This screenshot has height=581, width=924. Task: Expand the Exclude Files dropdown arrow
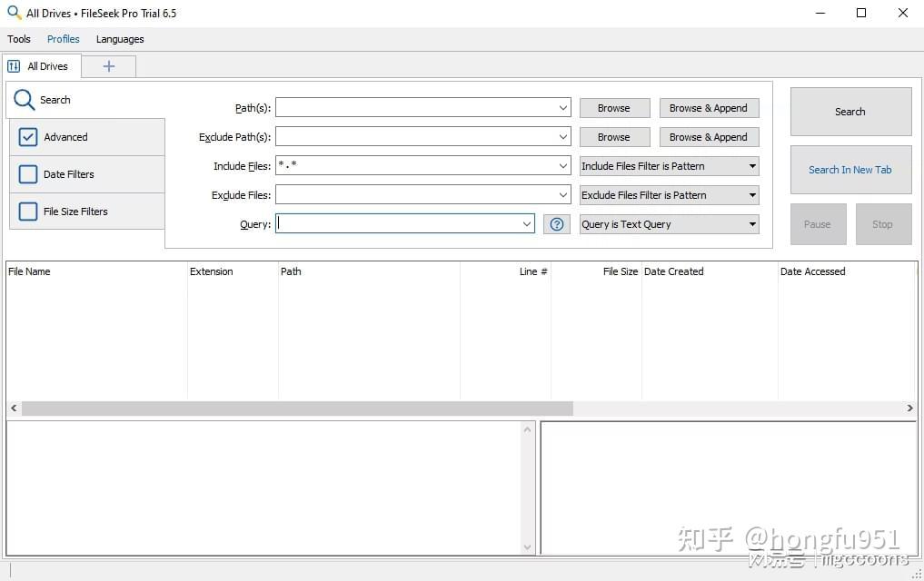(x=562, y=194)
